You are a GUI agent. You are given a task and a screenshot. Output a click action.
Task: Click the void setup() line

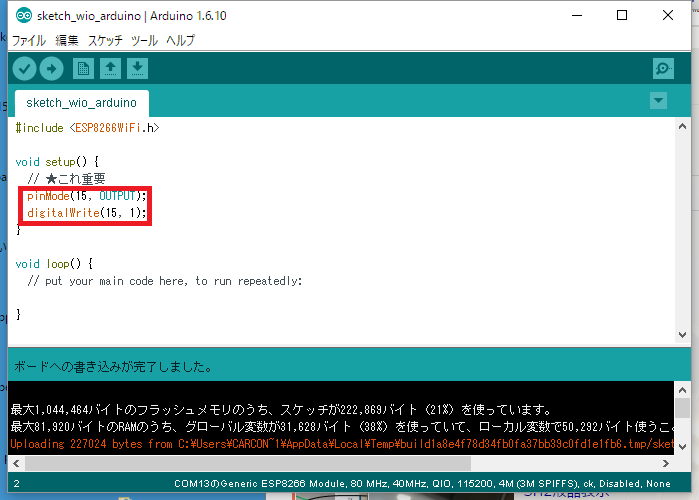(x=57, y=162)
